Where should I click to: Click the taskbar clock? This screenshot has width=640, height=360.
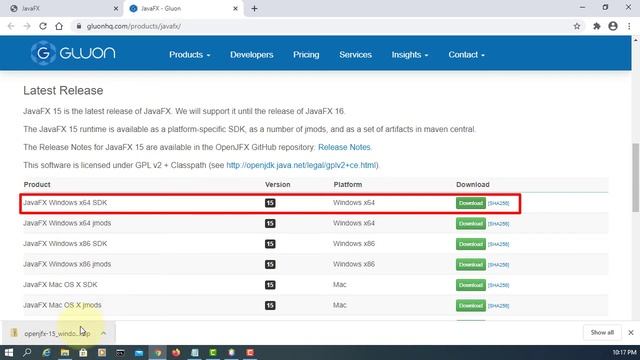pos(624,352)
